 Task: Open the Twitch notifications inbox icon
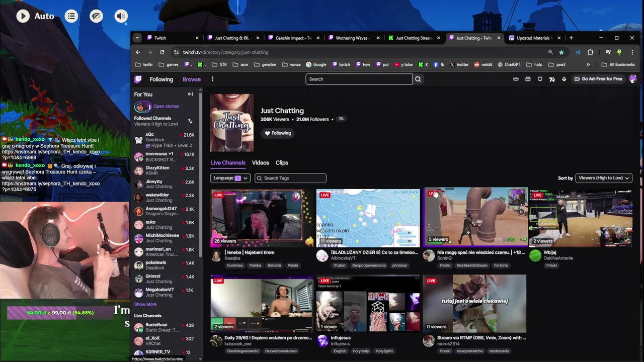coord(528,79)
